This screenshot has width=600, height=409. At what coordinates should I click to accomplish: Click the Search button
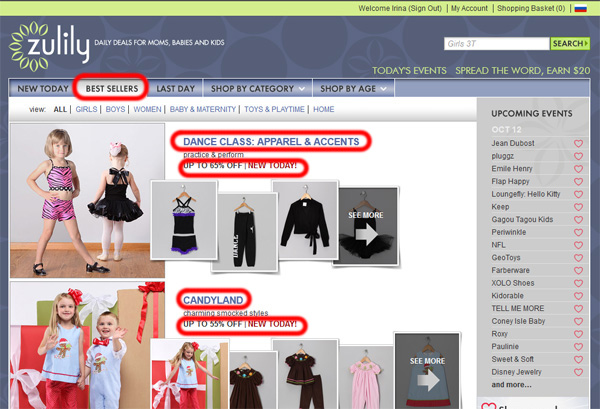570,44
